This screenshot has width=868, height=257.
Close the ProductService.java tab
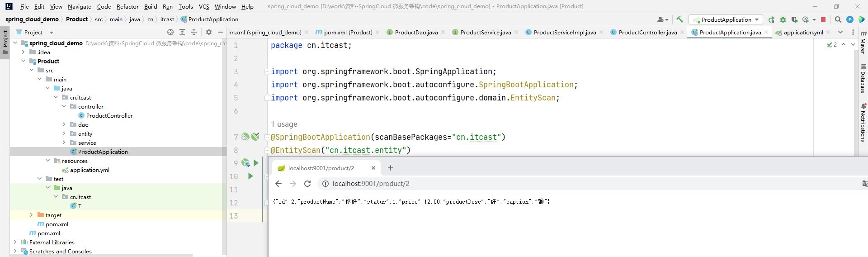516,32
